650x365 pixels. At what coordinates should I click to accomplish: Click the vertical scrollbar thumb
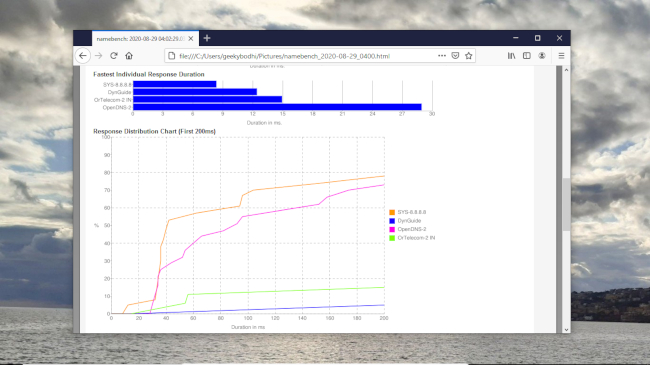(566, 204)
